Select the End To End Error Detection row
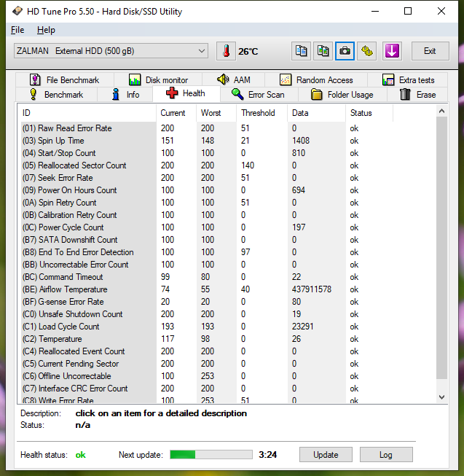 click(206, 252)
